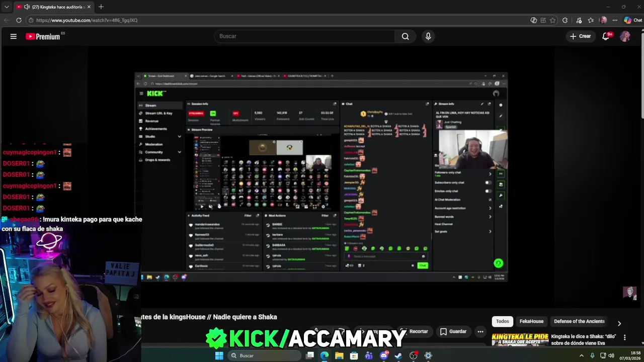644x362 pixels.
Task: Open browser profile picture in toolbar
Action: (x=603, y=20)
